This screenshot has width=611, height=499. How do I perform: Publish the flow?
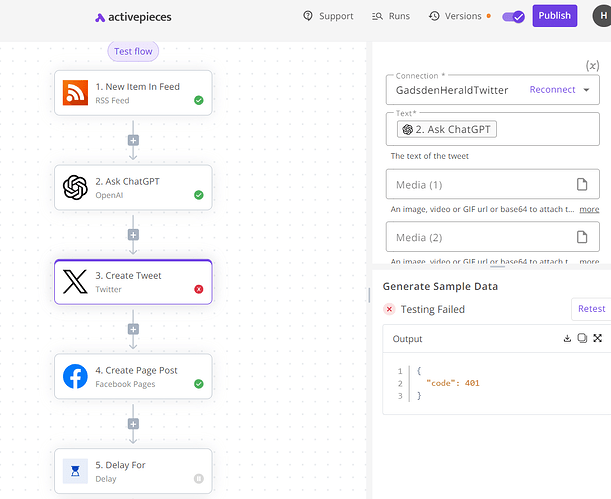coord(554,16)
